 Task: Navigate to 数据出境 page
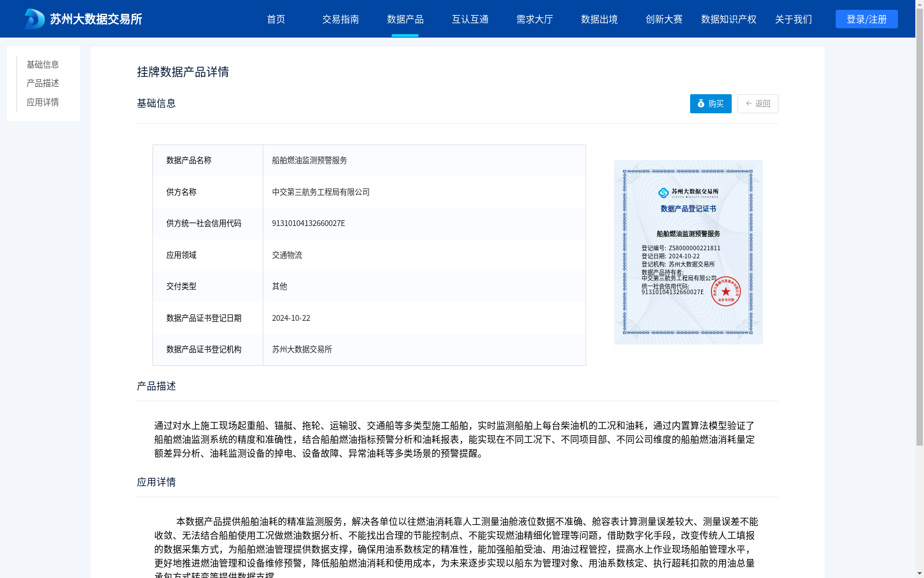pyautogui.click(x=599, y=19)
